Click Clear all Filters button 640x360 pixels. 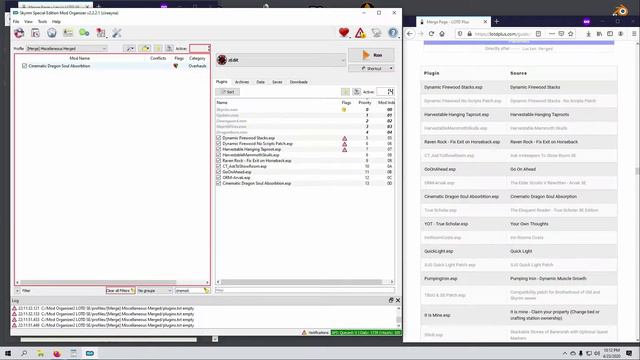(x=120, y=291)
